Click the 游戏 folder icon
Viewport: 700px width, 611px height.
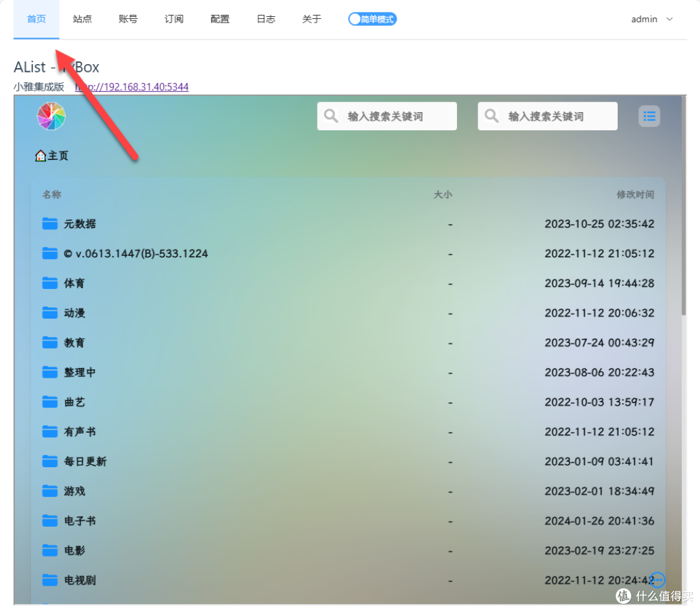tap(50, 490)
